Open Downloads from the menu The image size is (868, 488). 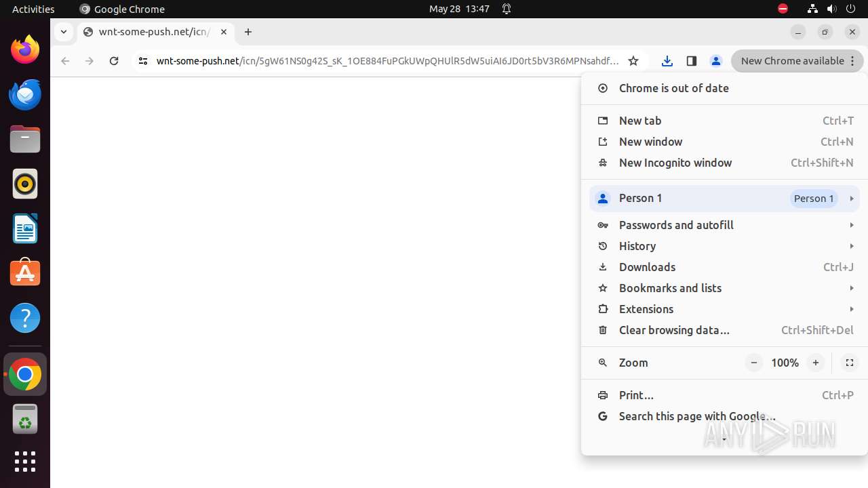724,267
